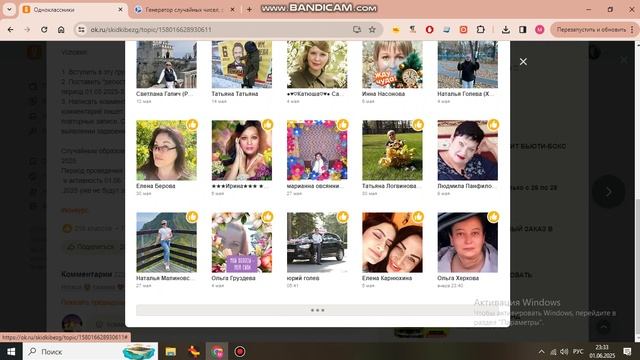Open Наталья Голева profile name link
640x360 pixels.
point(465,93)
